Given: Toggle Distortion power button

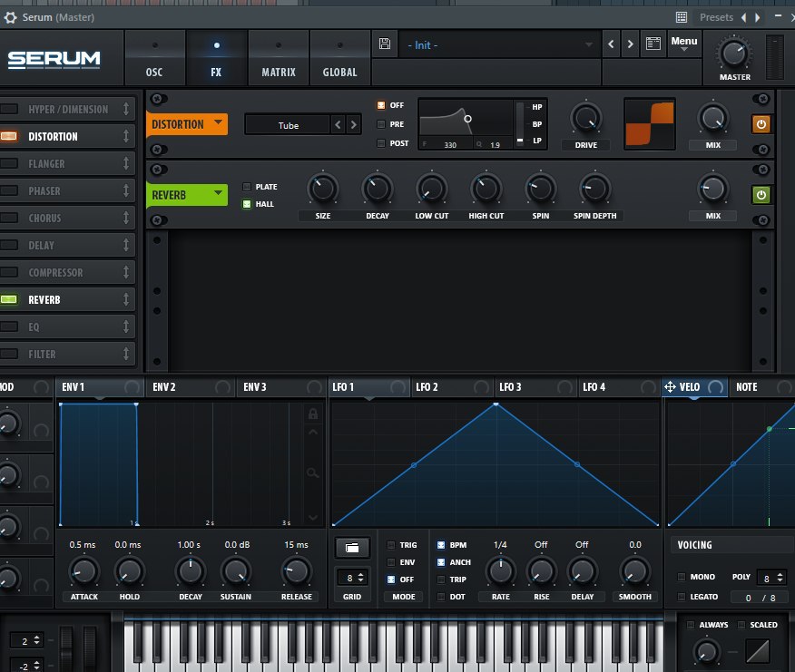Looking at the screenshot, I should point(761,124).
